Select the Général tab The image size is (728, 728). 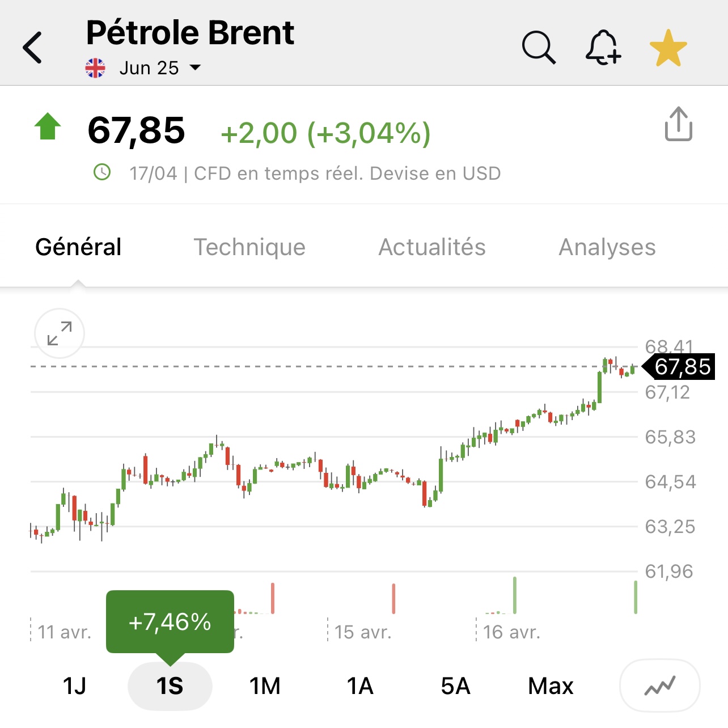[x=78, y=247]
